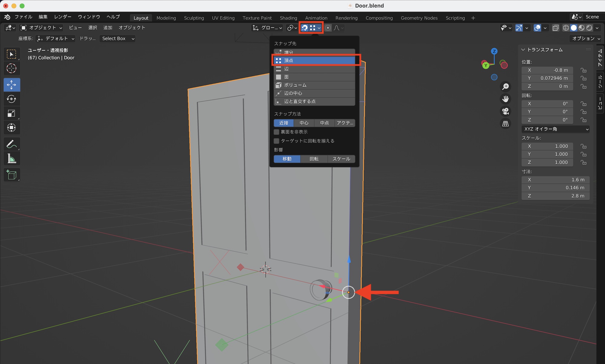This screenshot has height=364, width=605.
Task: Open the XYZ オイラー角 rotation mode dropdown
Action: pos(555,129)
